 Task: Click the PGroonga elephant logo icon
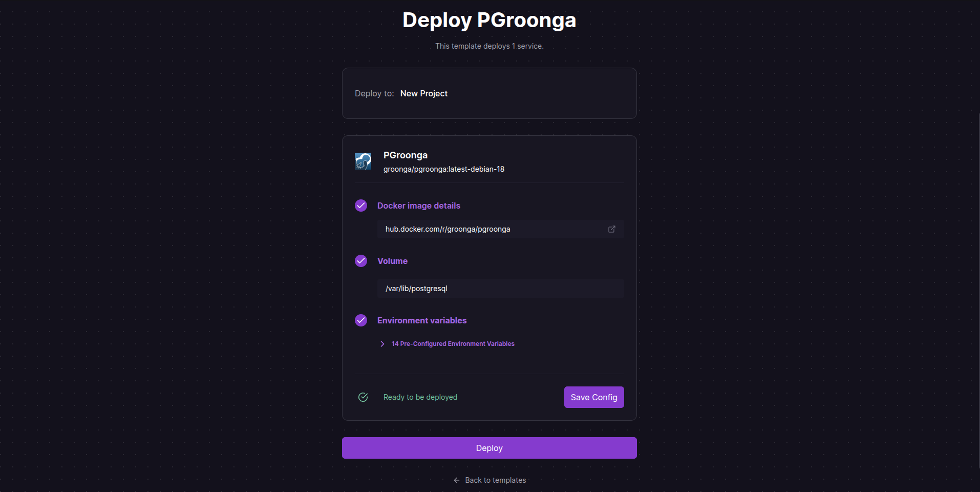tap(363, 161)
